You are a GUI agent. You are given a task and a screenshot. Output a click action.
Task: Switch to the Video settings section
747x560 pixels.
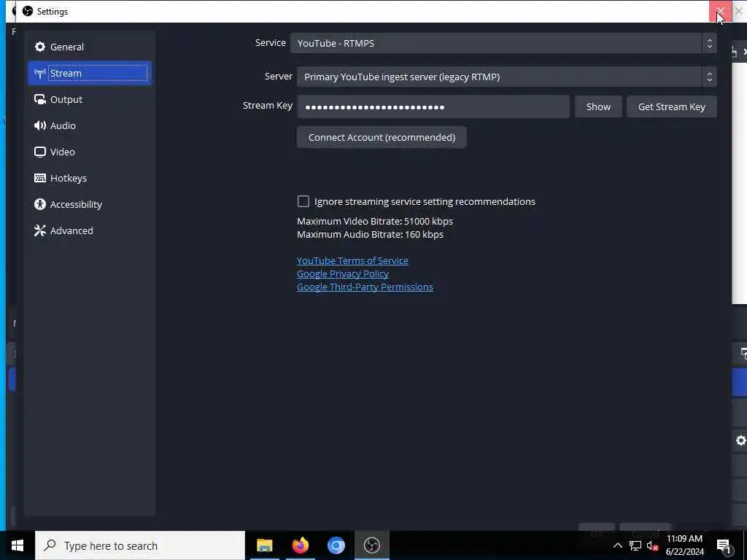[x=90, y=152]
